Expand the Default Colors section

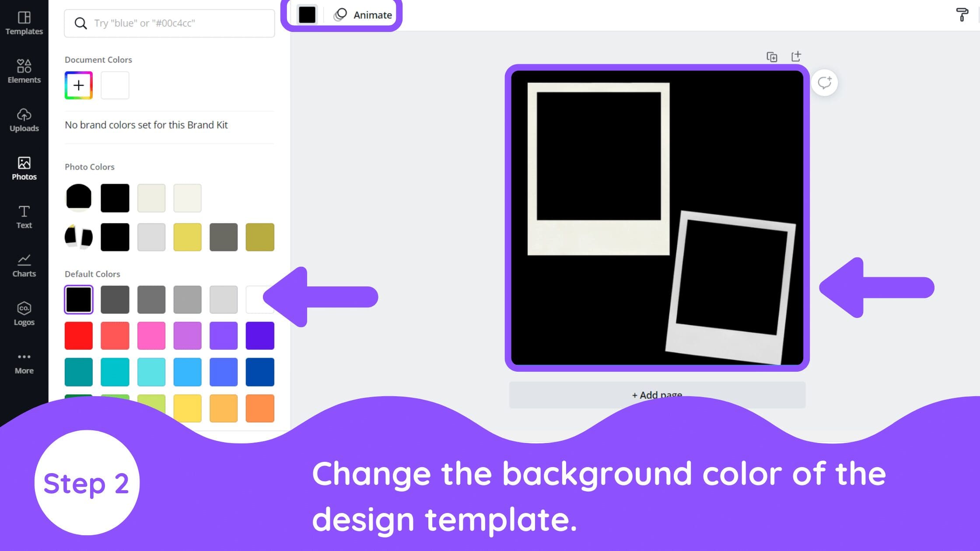(x=92, y=273)
